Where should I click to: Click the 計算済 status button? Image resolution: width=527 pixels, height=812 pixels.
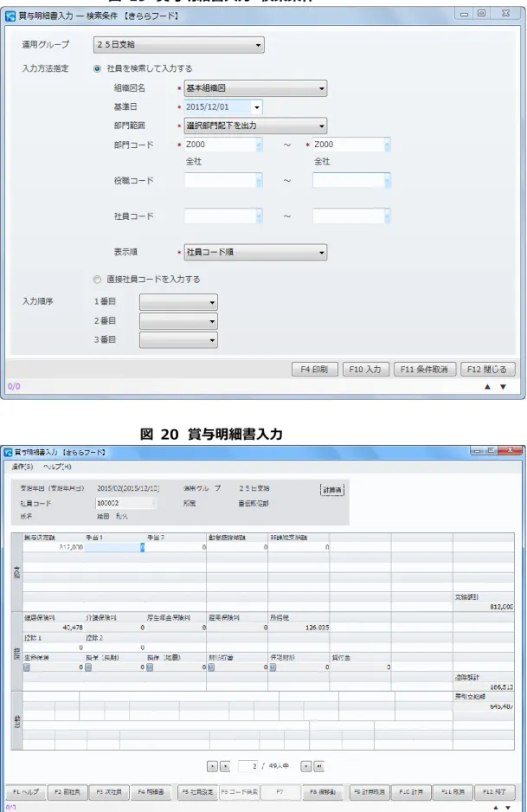pyautogui.click(x=332, y=490)
